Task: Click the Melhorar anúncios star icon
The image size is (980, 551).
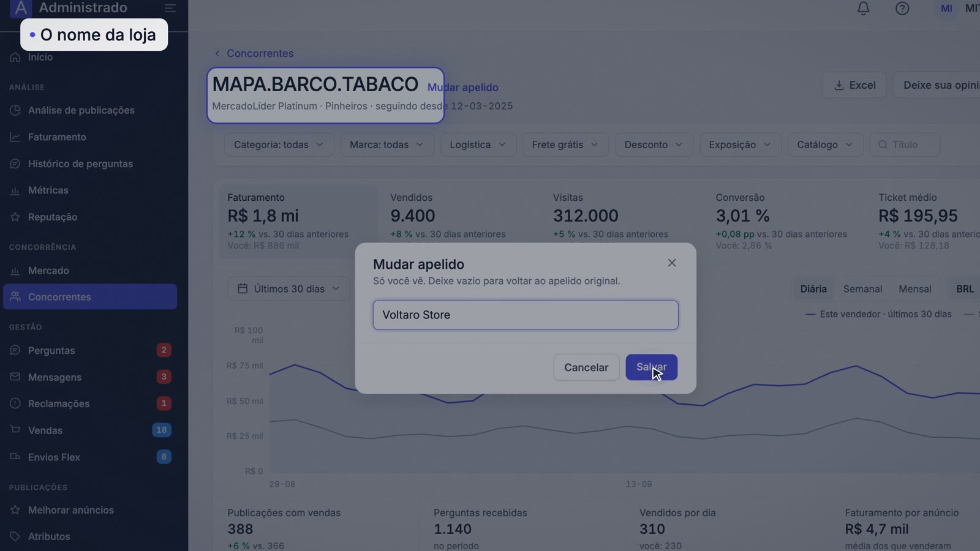Action: (x=15, y=510)
